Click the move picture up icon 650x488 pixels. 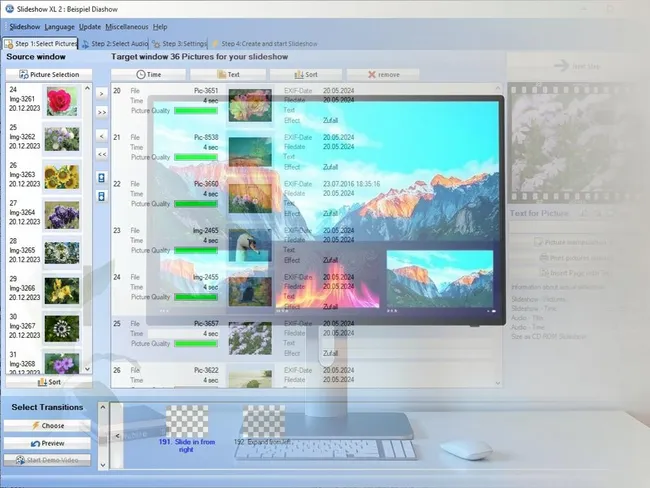pos(102,178)
